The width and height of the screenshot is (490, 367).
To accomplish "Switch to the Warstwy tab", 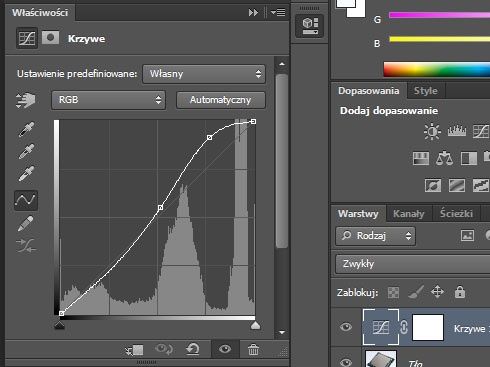I will (358, 214).
